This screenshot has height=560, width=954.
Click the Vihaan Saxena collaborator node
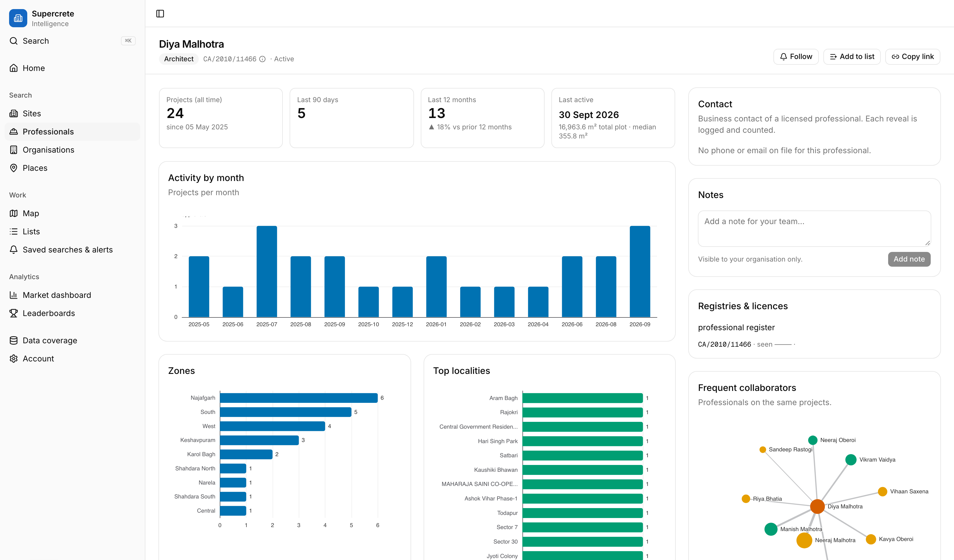882,492
